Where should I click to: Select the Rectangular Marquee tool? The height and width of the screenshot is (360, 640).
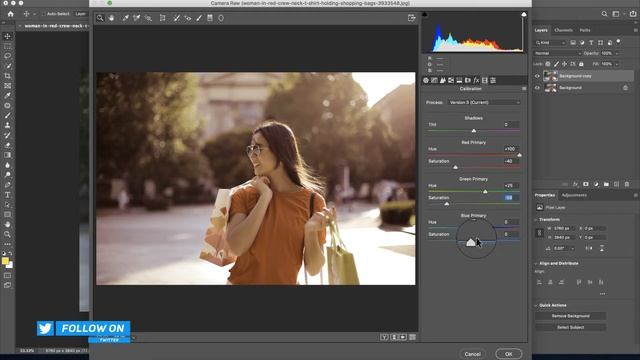(x=7, y=46)
